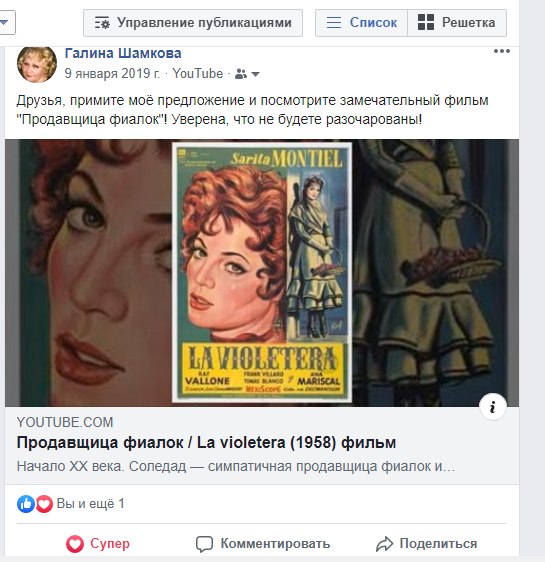Screen dimensions: 545x562
Task: Click the YOUTUBE.COM domain label
Action: pos(65,422)
